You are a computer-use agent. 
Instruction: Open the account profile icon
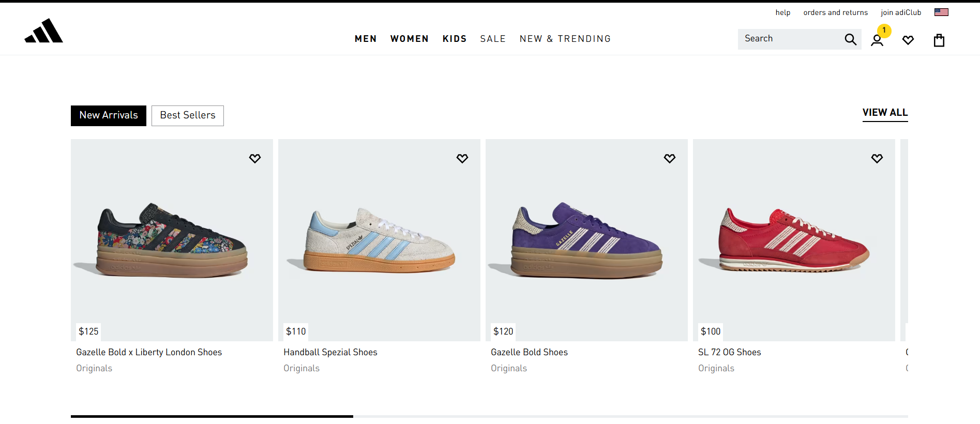point(877,40)
